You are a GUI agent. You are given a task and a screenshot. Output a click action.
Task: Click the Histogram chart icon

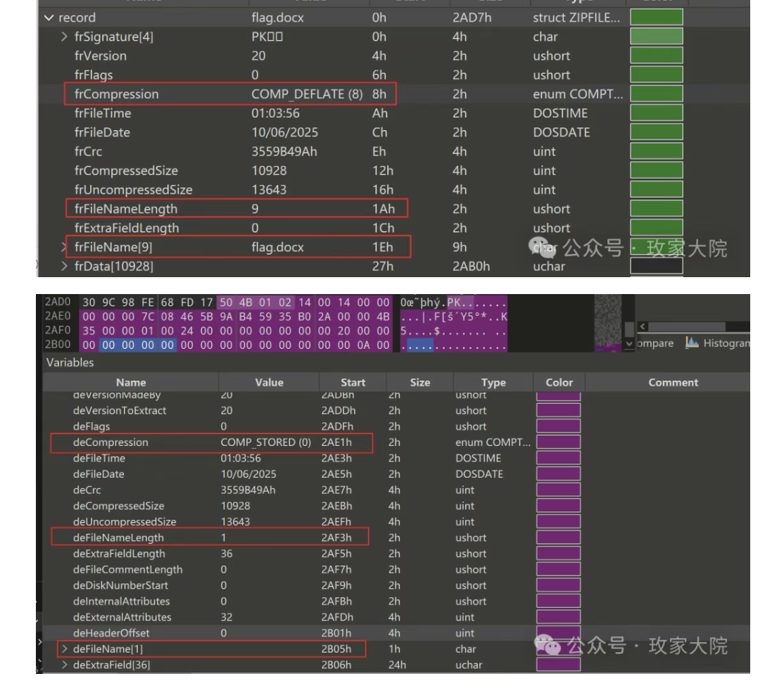pos(692,343)
